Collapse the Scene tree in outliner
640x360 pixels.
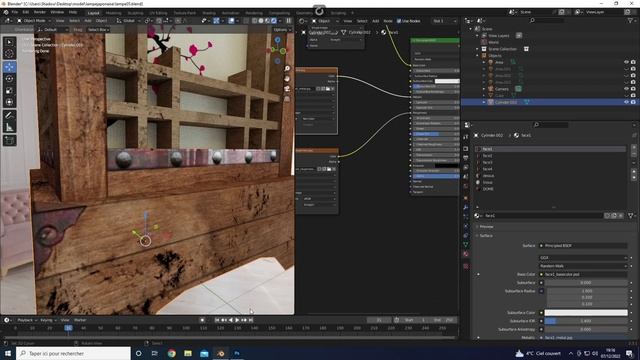click(471, 29)
